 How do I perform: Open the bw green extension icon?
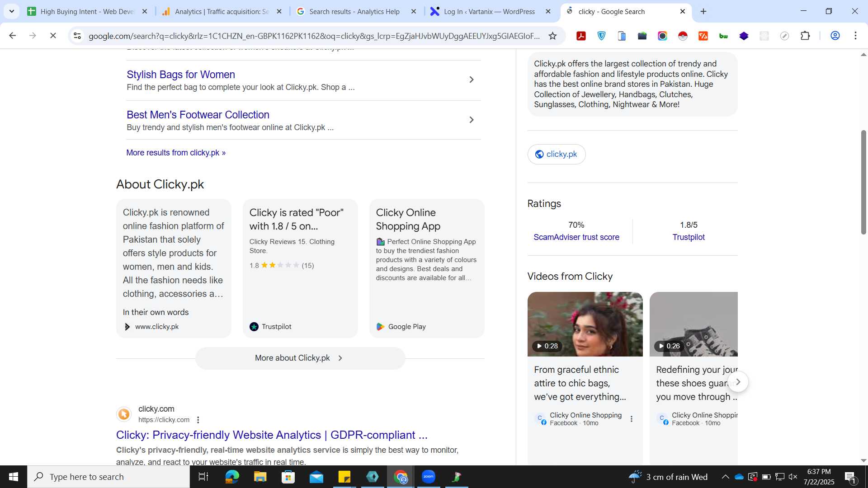pos(723,36)
